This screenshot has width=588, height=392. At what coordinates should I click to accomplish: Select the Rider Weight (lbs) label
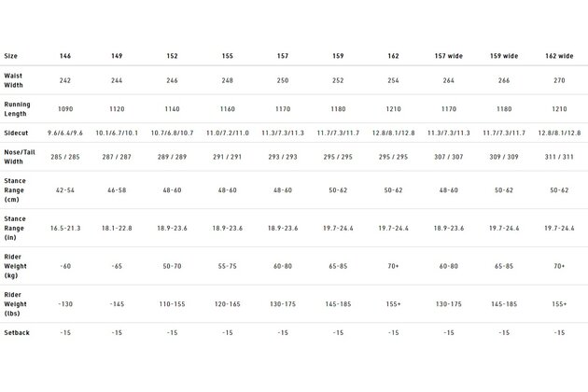(15, 304)
